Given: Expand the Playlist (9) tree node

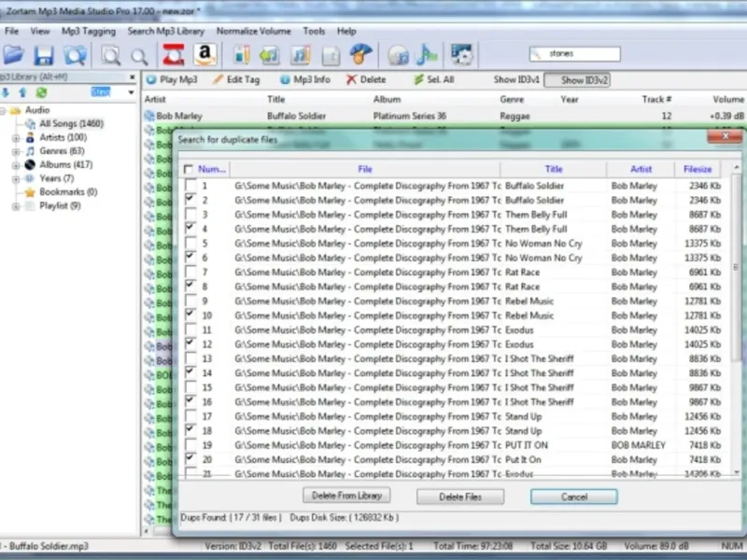Looking at the screenshot, I should click(x=16, y=206).
